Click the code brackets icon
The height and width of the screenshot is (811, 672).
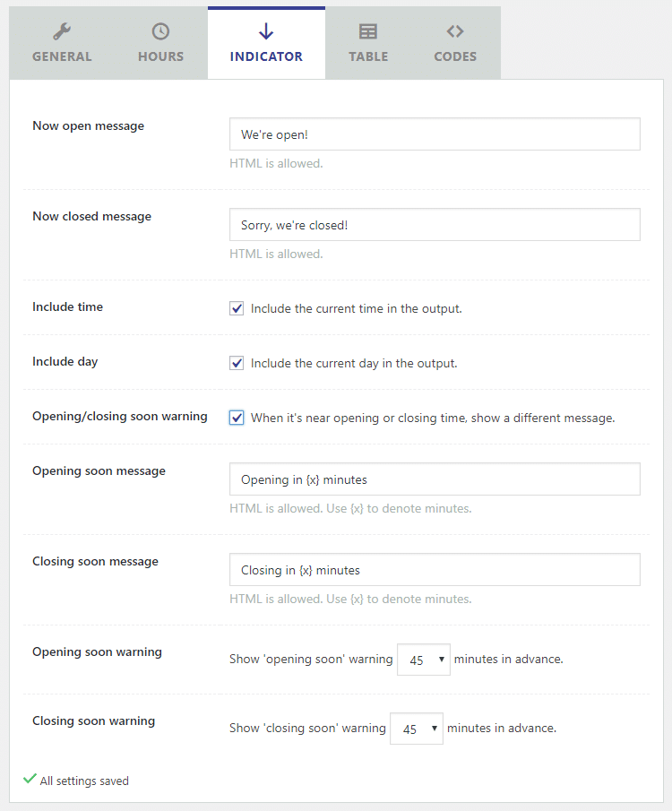click(x=455, y=31)
